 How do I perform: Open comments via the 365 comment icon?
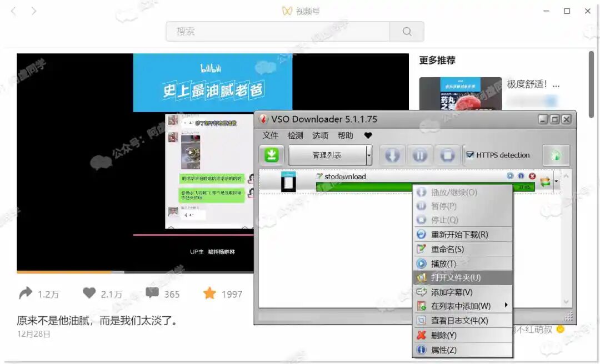[x=152, y=293]
